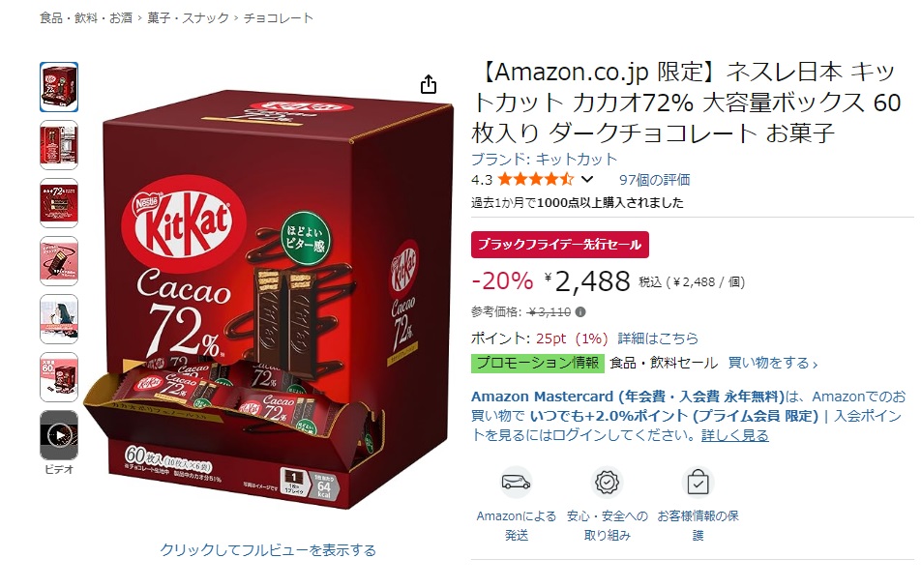Image resolution: width=921 pixels, height=588 pixels.
Task: Go to 食品・飲料・お酒 breadcrumb
Action: point(86,18)
